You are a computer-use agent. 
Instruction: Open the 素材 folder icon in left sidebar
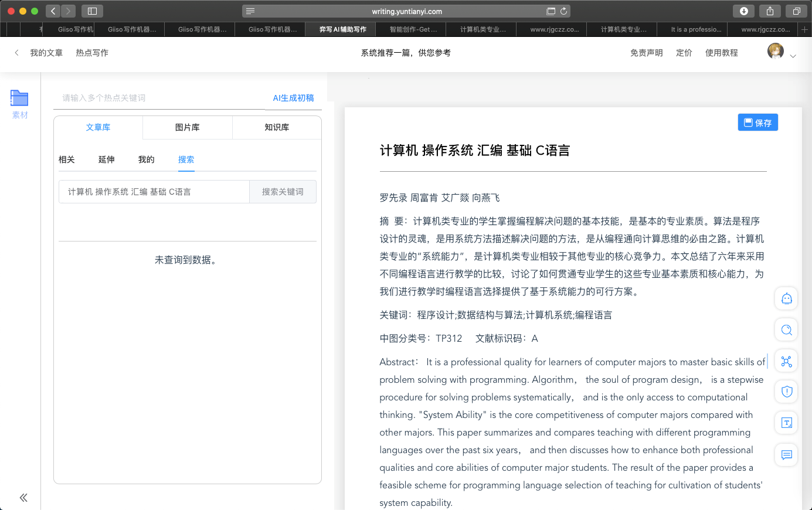19,98
